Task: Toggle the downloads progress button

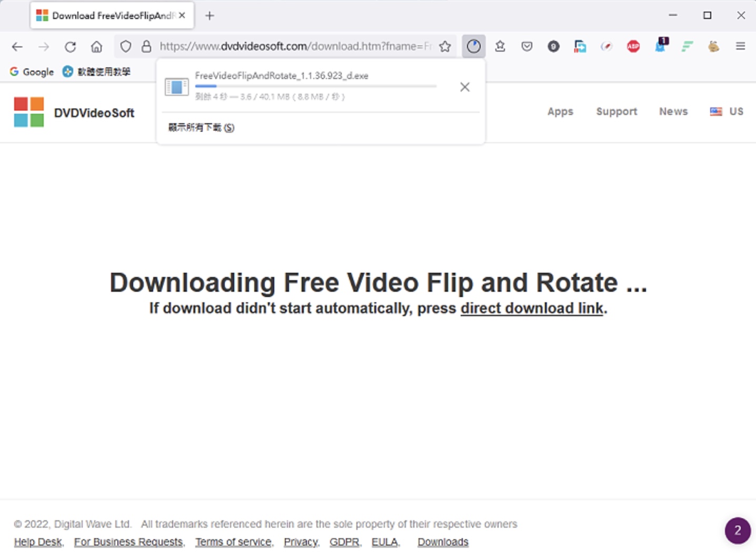Action: pyautogui.click(x=474, y=46)
